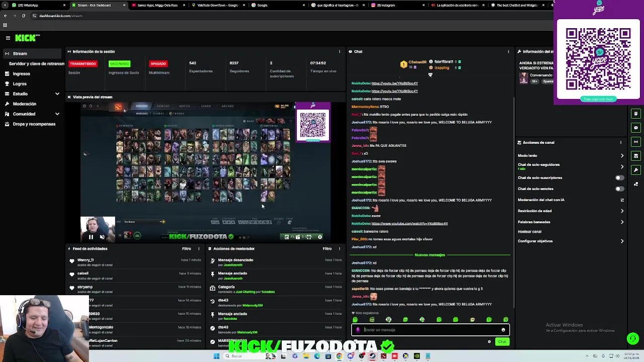Open the youtube.com/watch link in chat
This screenshot has width=644, height=362.
(410, 223)
